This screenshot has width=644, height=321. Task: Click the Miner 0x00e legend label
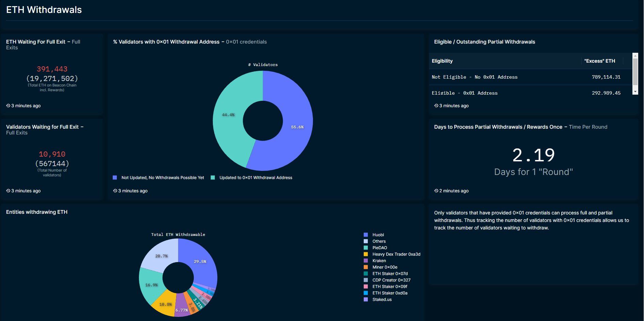[x=385, y=267]
